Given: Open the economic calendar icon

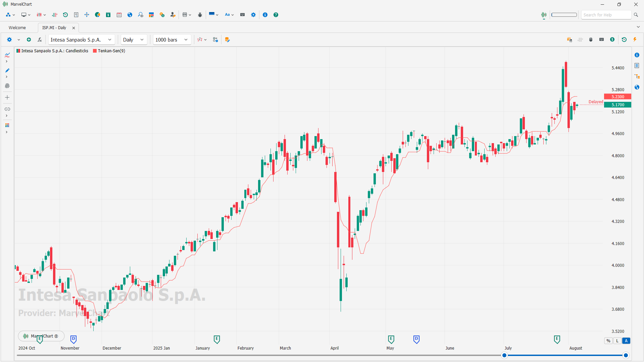Looking at the screenshot, I should point(119,15).
